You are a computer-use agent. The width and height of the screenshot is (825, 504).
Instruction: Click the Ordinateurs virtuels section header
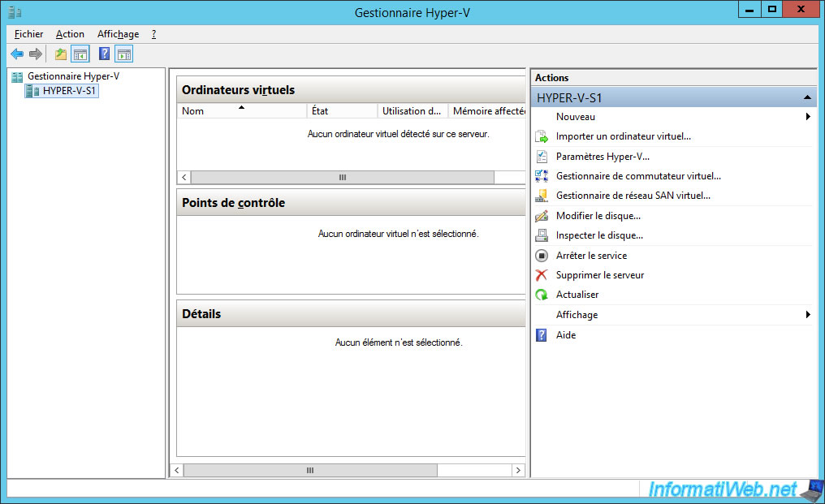click(x=352, y=90)
